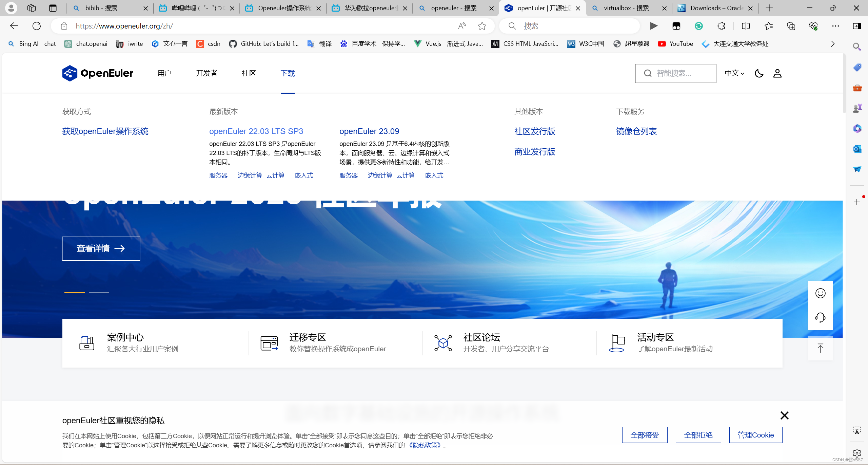The width and height of the screenshot is (868, 465).
Task: Open the sidebar settings gear icon
Action: (x=857, y=453)
